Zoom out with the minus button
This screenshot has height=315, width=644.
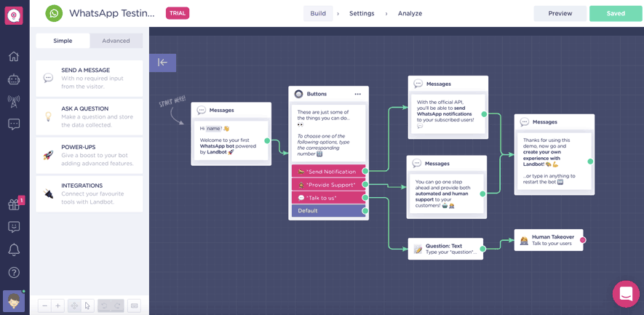pos(45,306)
